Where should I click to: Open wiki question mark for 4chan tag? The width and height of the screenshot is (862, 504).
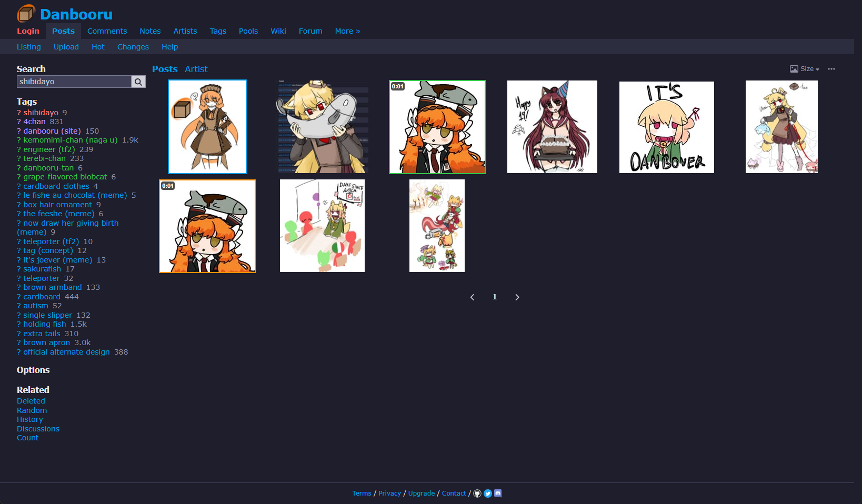click(x=19, y=122)
